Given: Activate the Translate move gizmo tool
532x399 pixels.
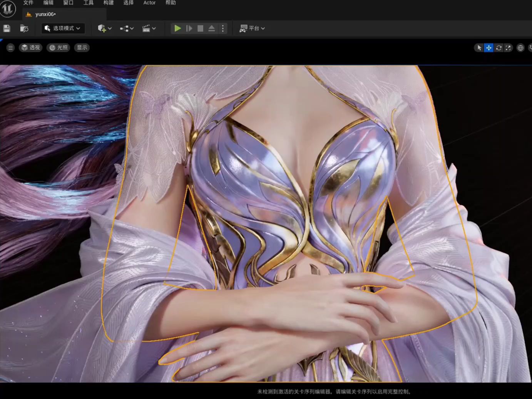Looking at the screenshot, I should (x=489, y=48).
